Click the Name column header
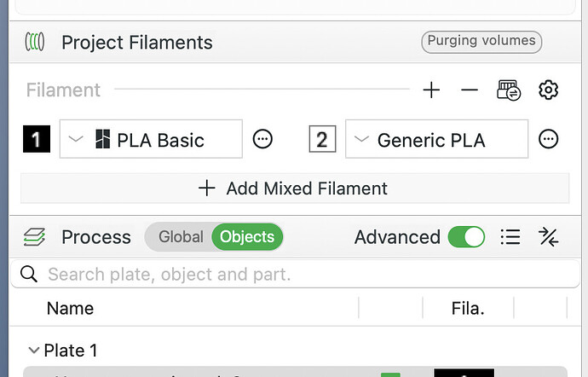 (70, 308)
